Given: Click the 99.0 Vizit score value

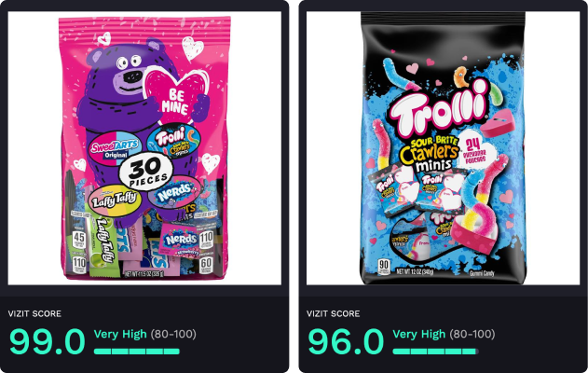Looking at the screenshot, I should 48,341.
